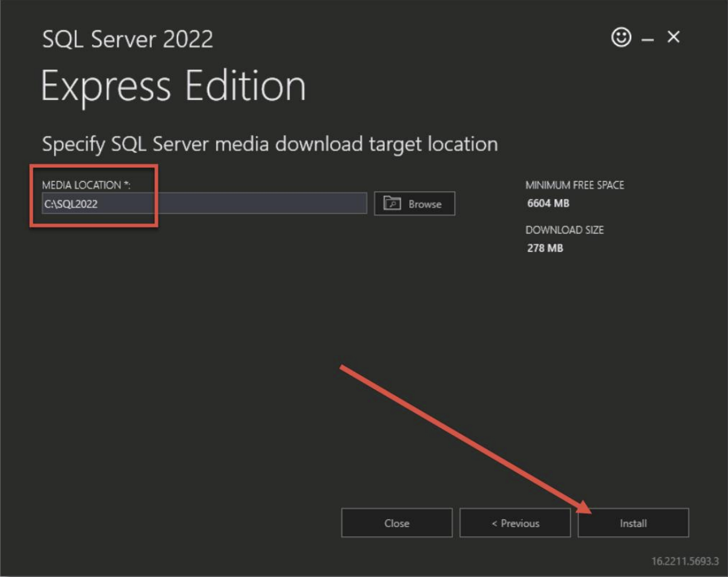Go back with the Previous button
The image size is (728, 577).
click(x=516, y=523)
